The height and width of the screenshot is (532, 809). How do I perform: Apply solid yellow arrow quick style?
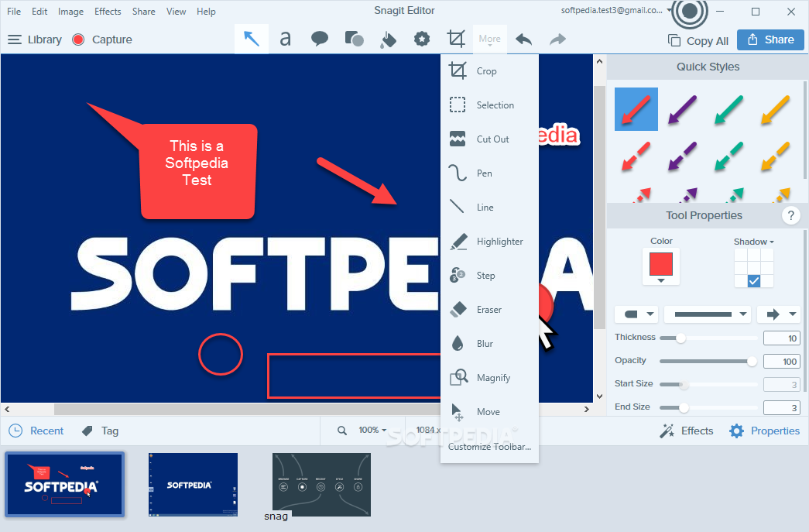pos(775,109)
